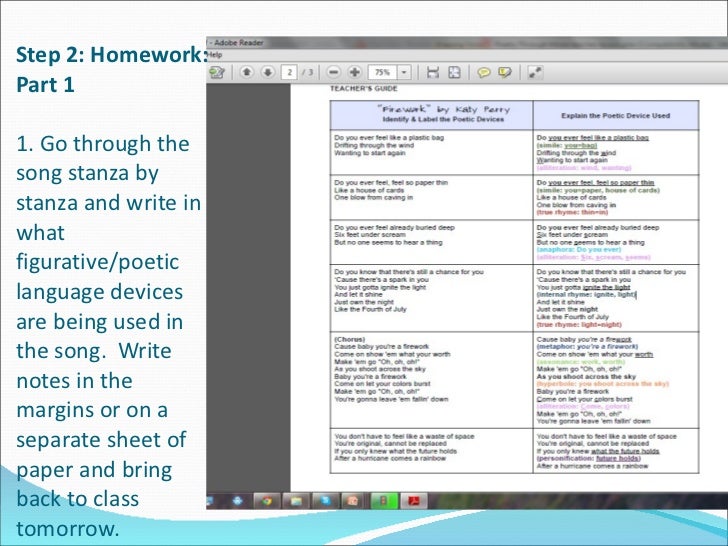
Task: Open File Explorer folder on the taskbar
Action: pyautogui.click(x=296, y=501)
